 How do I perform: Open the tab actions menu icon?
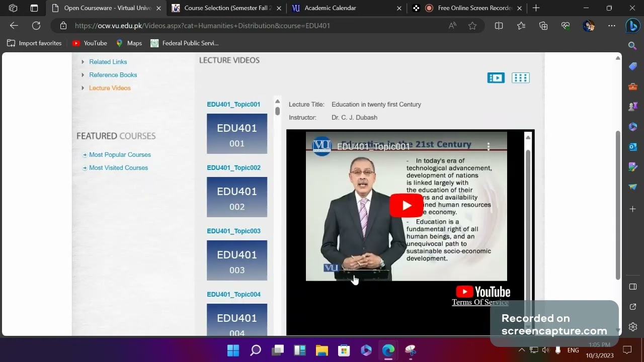pos(34,8)
